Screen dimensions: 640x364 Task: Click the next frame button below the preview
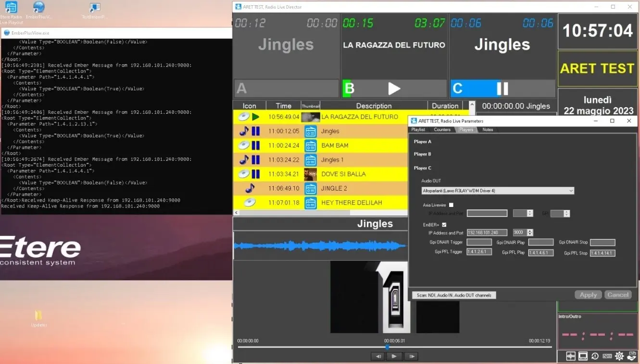click(411, 356)
